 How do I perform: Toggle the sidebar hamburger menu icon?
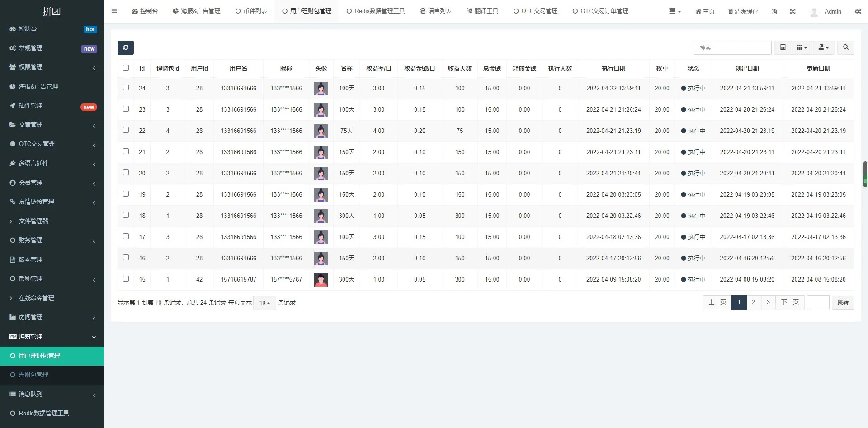114,11
